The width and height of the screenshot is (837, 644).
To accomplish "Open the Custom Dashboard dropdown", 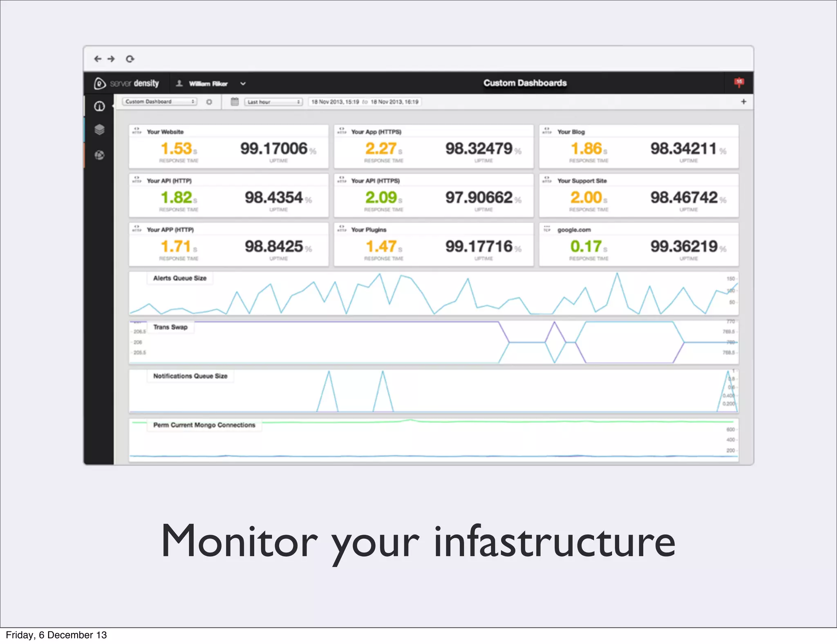I will 160,102.
